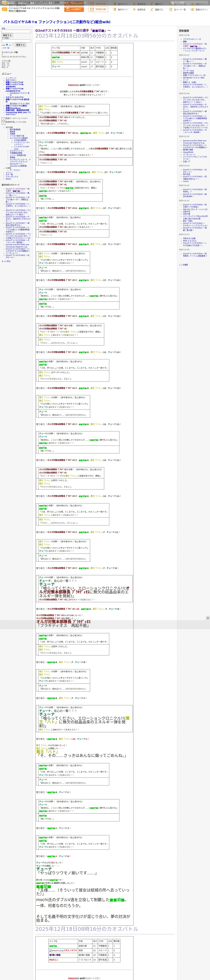Image resolution: width=210 pixels, height=980 pixels.
Task: Open 愚痴板 link in sidebar
Action: click(13, 157)
